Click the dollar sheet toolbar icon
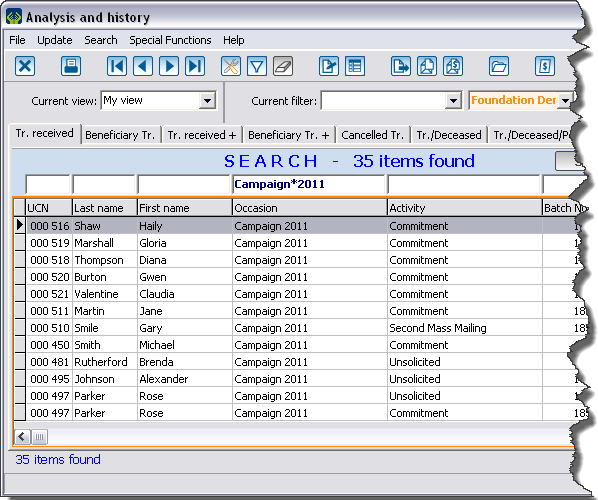The height and width of the screenshot is (500, 598). tap(545, 66)
